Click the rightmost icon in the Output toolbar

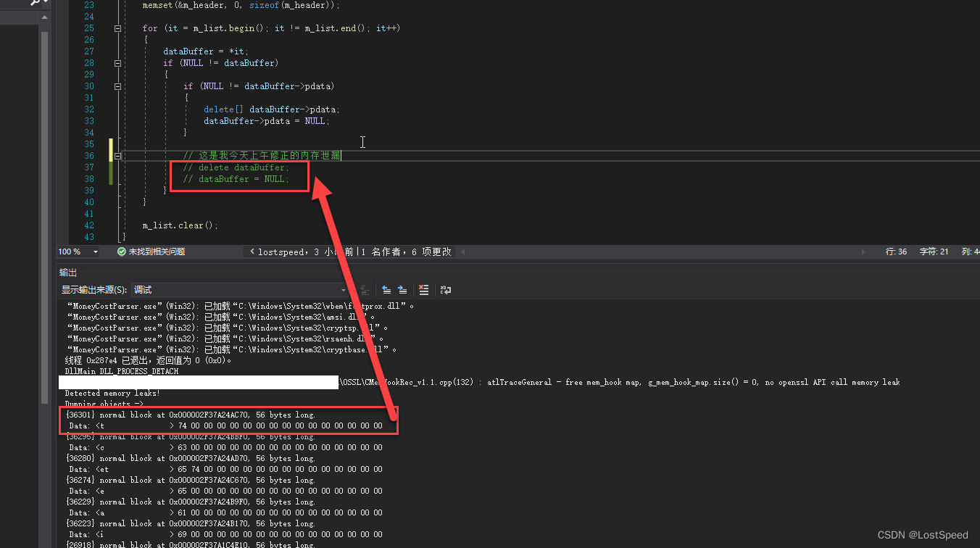pos(445,289)
